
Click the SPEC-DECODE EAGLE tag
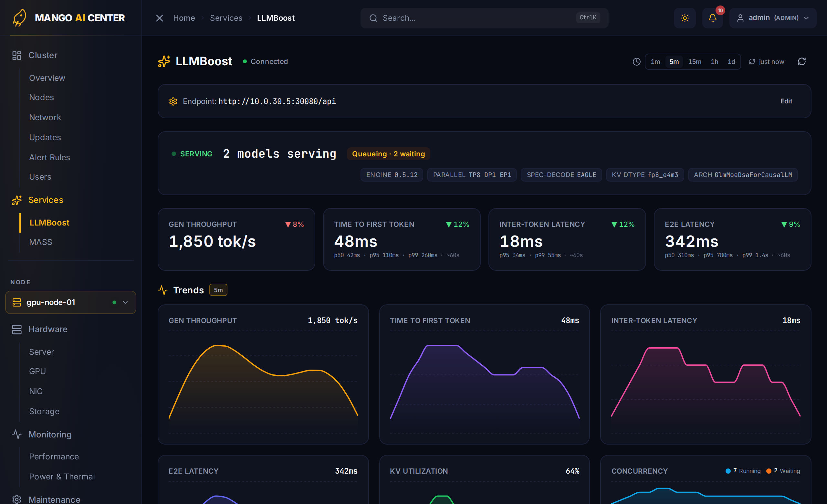(561, 175)
